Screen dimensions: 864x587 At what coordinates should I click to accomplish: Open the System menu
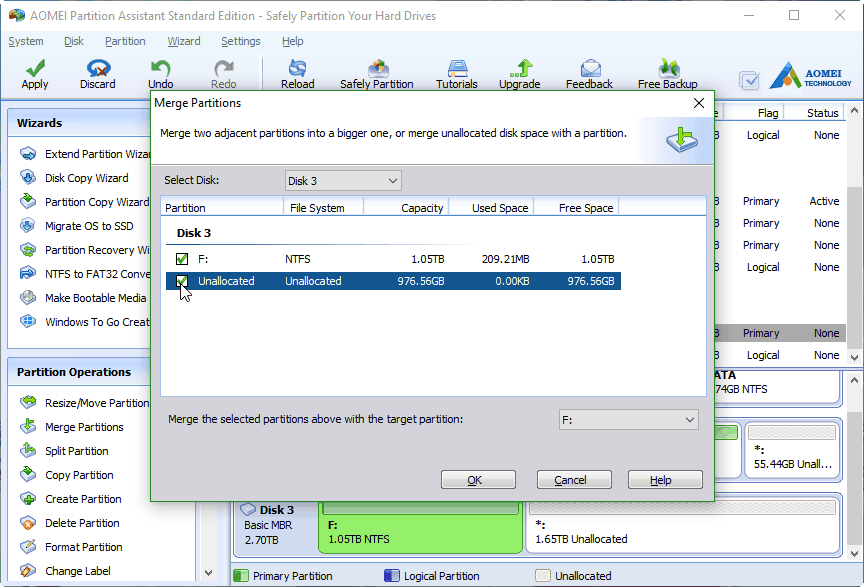[x=26, y=41]
